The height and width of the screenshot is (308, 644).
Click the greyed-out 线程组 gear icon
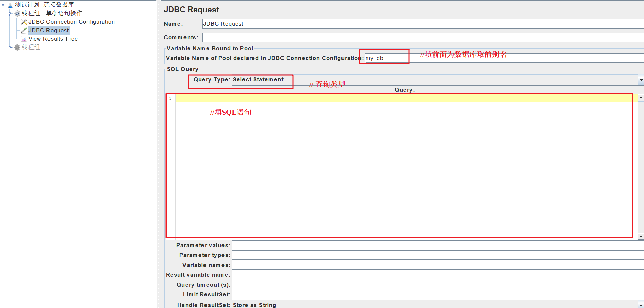pos(17,47)
